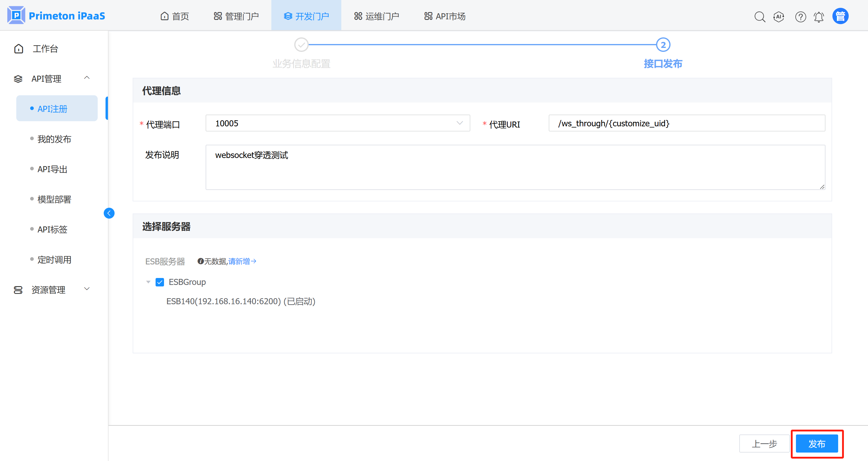Open the AI assistant icon

point(778,17)
